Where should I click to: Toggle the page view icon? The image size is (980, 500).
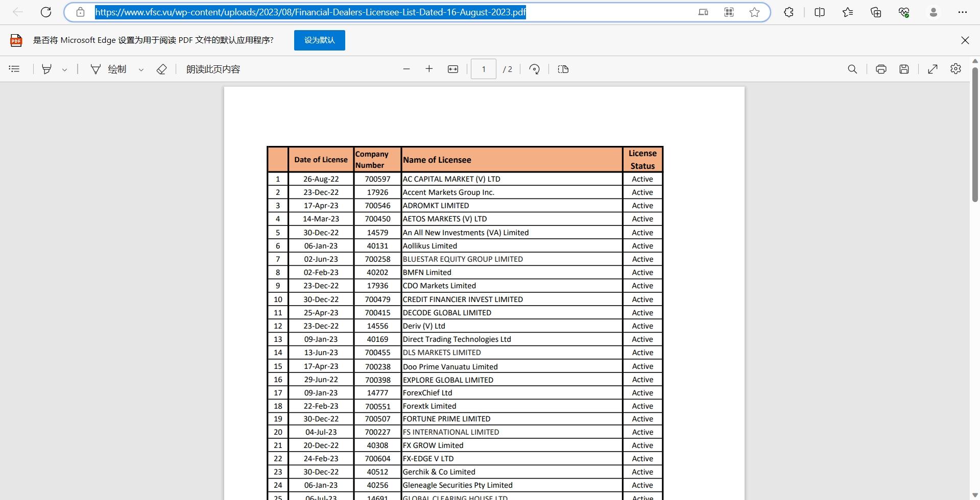[563, 69]
